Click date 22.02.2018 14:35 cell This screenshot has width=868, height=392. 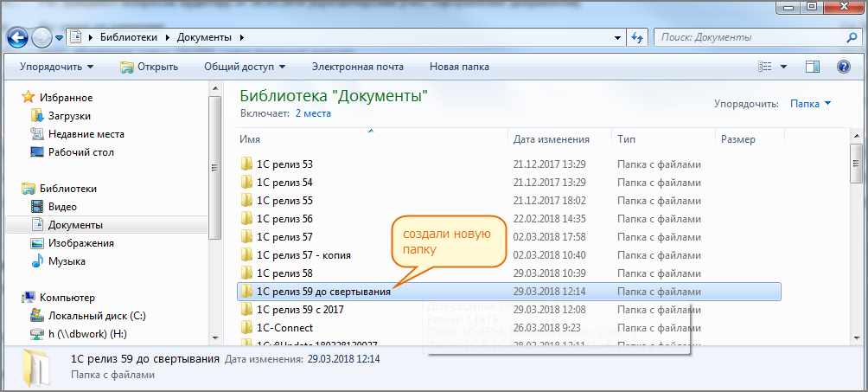pyautogui.click(x=549, y=218)
